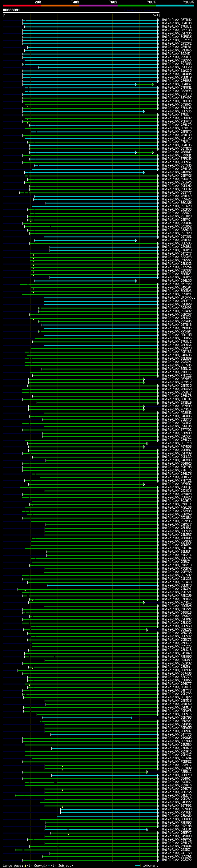Select the UniRef100_B7FKM9 label

click(x=176, y=159)
